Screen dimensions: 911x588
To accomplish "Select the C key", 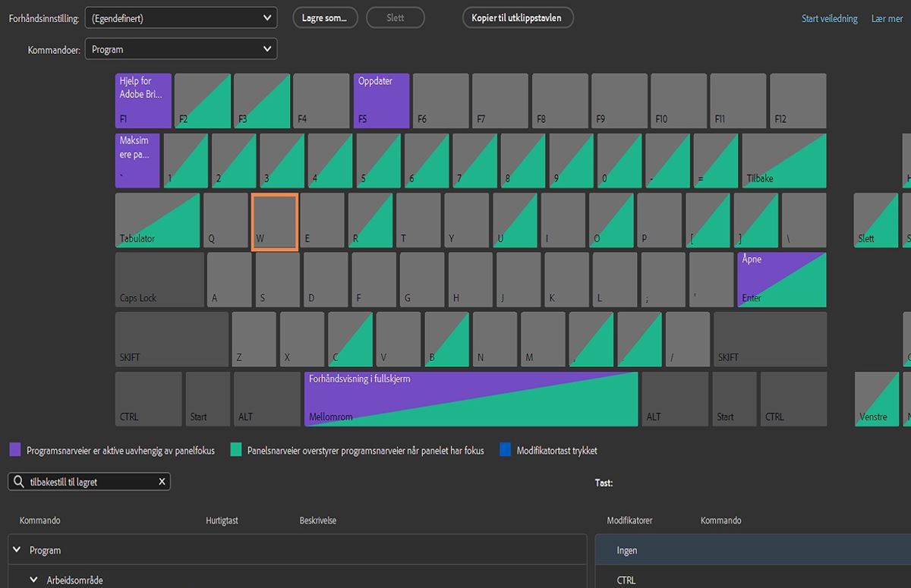I will tap(350, 339).
